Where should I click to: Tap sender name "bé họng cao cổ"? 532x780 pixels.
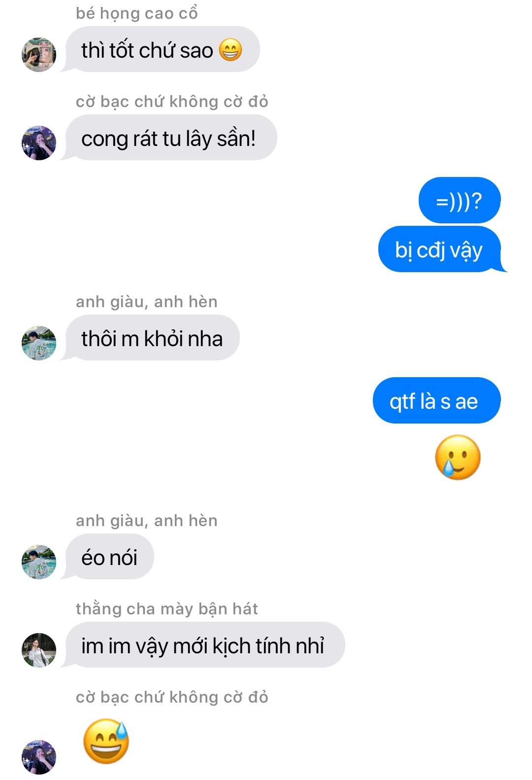point(137,13)
